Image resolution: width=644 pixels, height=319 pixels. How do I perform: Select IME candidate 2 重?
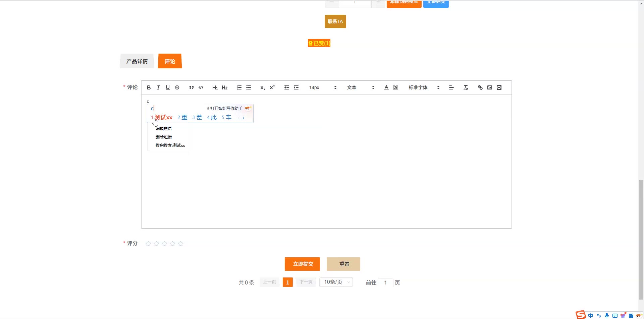(x=182, y=117)
